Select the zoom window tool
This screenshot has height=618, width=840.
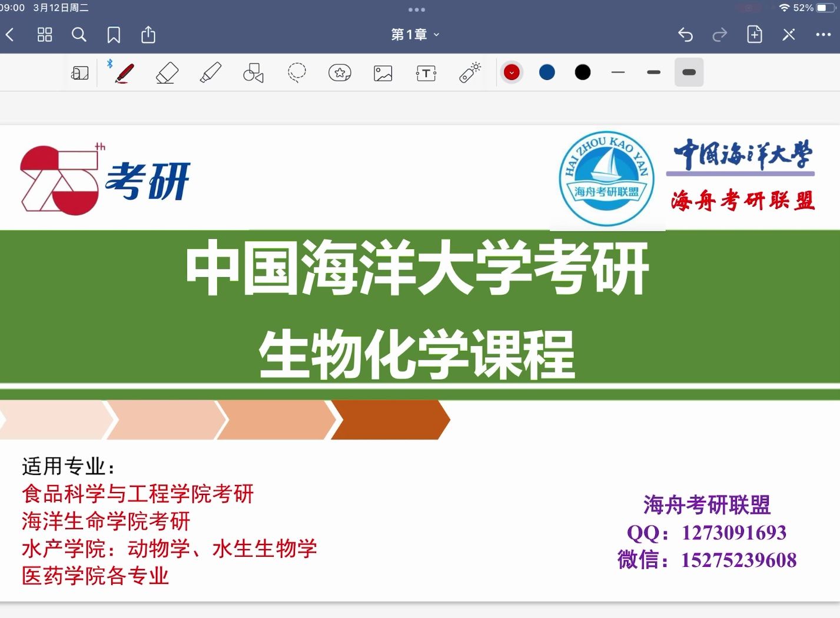tap(80, 73)
